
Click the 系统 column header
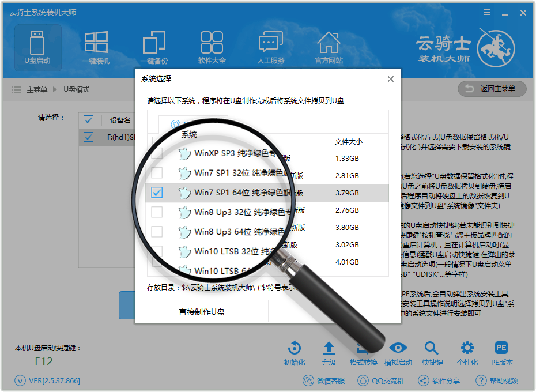[189, 134]
